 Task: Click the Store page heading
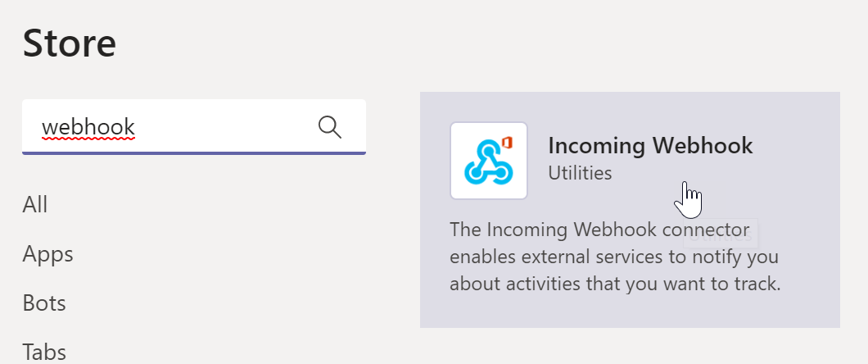(70, 43)
